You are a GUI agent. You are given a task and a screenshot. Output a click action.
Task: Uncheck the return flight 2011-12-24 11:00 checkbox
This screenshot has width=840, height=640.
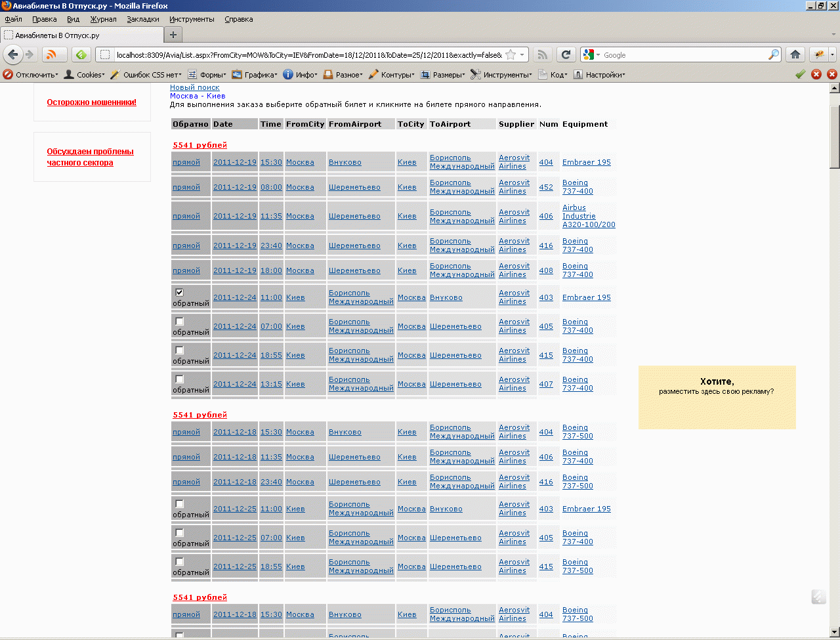coord(180,293)
